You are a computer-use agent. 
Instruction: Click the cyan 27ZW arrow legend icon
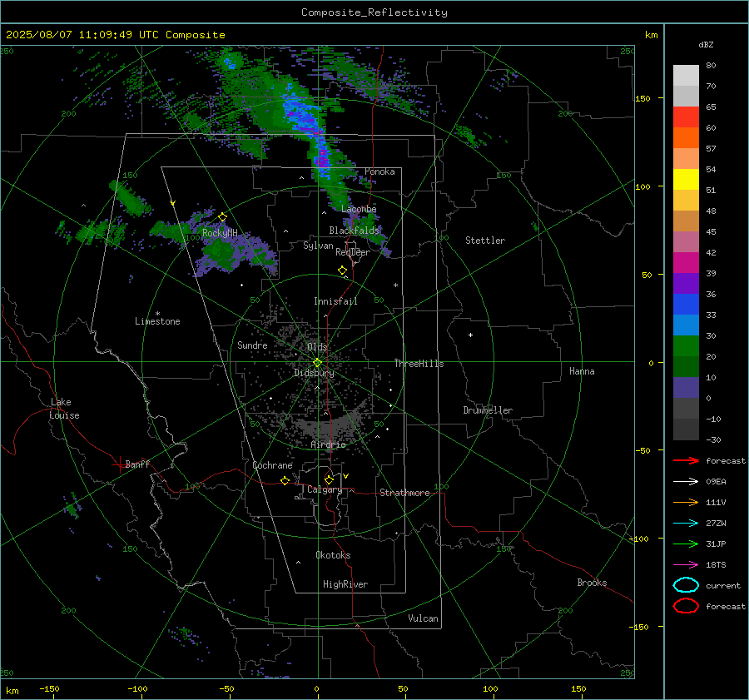686,524
